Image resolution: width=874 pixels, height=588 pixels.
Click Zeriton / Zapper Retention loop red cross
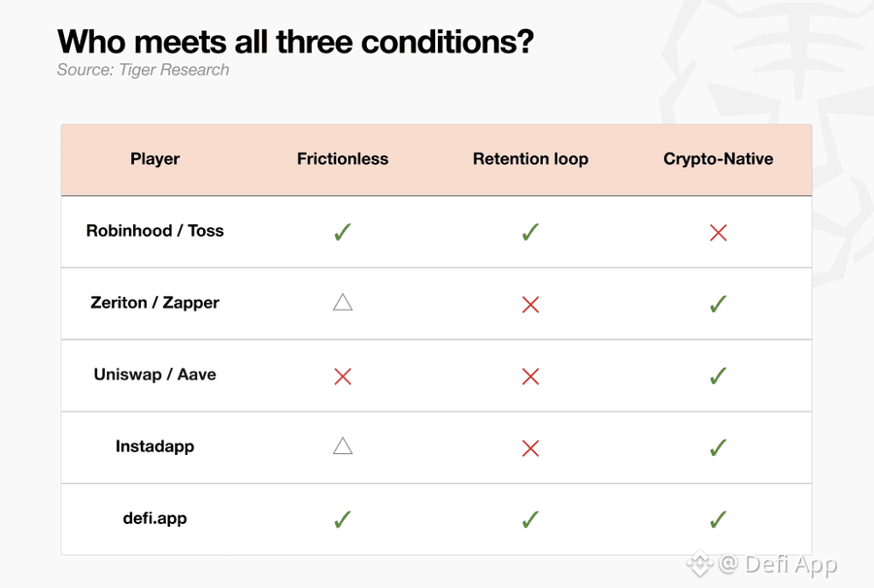(x=530, y=304)
